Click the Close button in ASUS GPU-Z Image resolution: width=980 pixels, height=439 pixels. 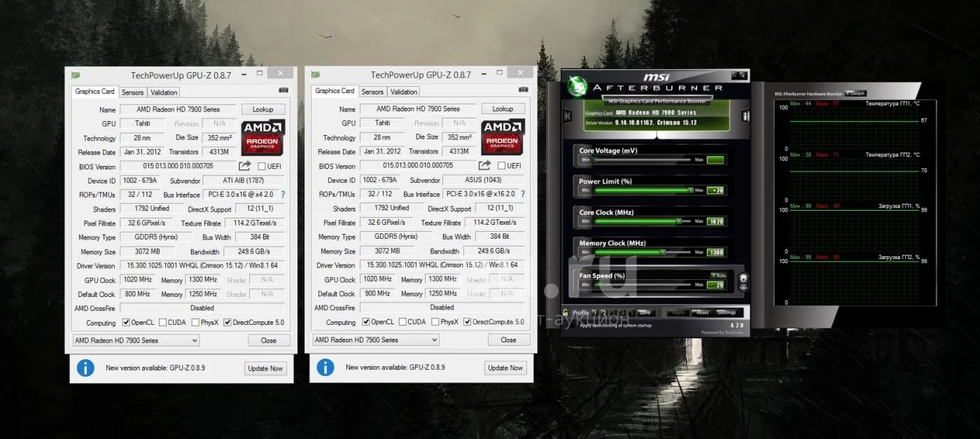point(509,340)
